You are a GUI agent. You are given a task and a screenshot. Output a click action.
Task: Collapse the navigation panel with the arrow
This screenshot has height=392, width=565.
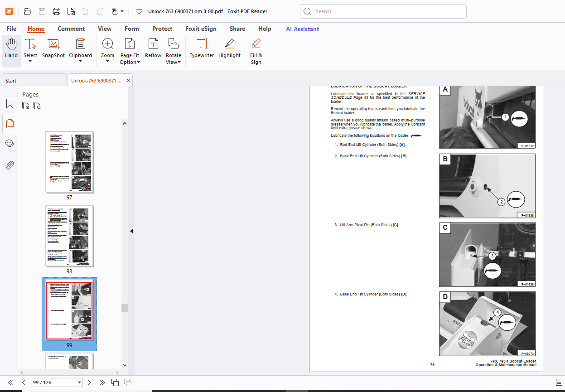[131, 231]
